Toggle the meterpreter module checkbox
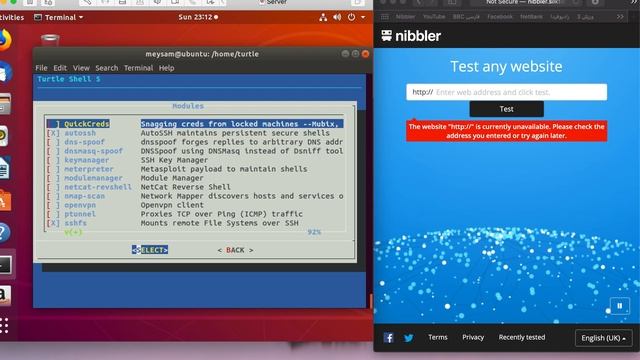This screenshot has width=640, height=360. 53,169
